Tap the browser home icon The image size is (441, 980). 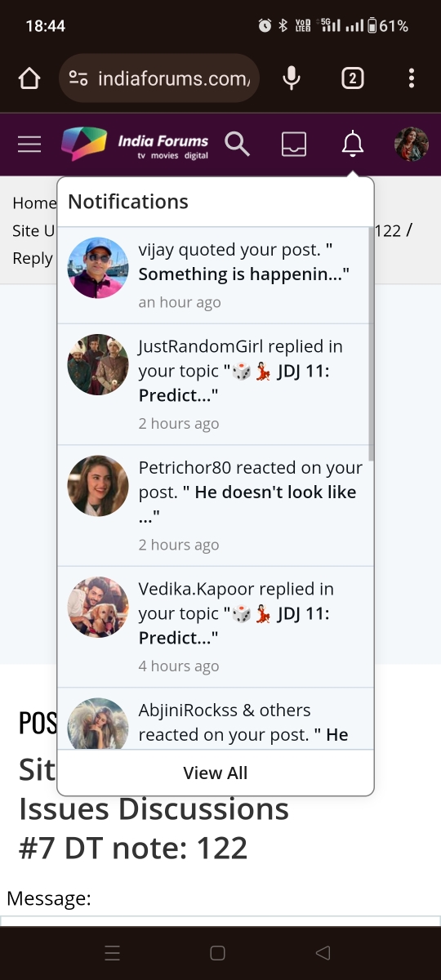tap(29, 78)
